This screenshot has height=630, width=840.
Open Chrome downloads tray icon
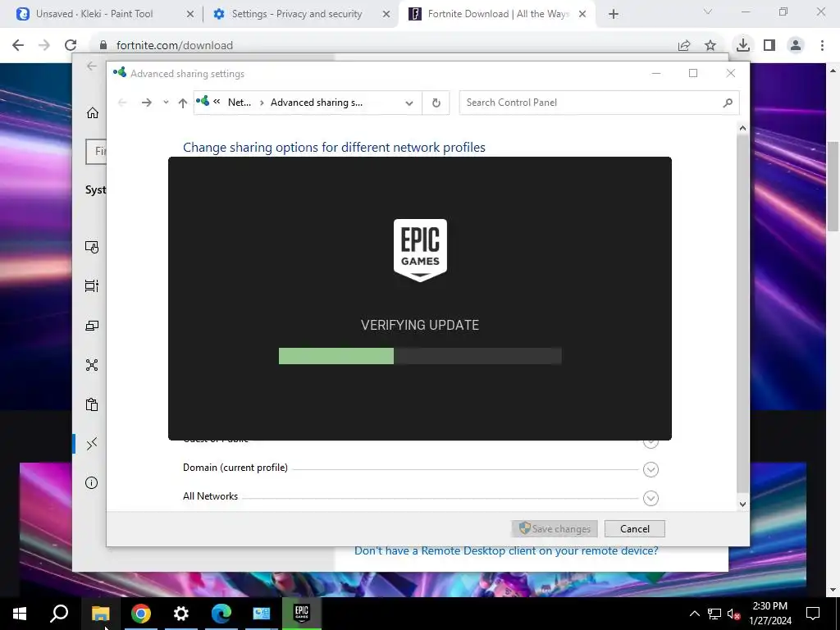743,46
